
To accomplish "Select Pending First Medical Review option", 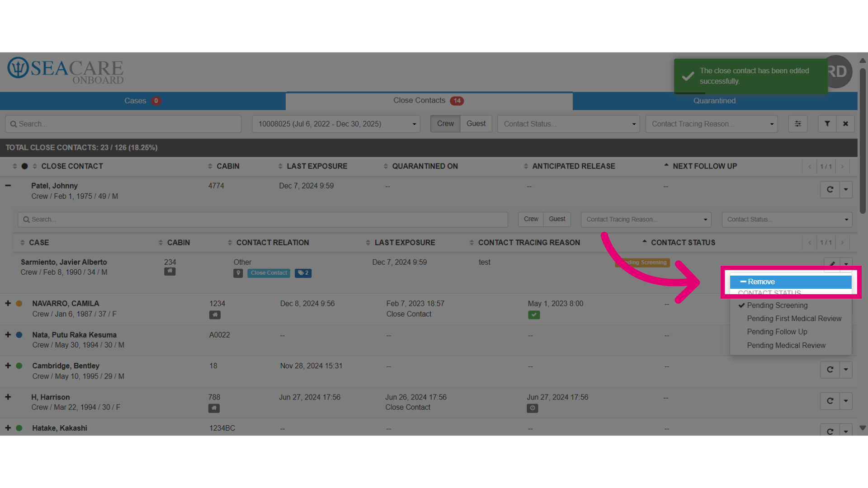I will coord(791,319).
